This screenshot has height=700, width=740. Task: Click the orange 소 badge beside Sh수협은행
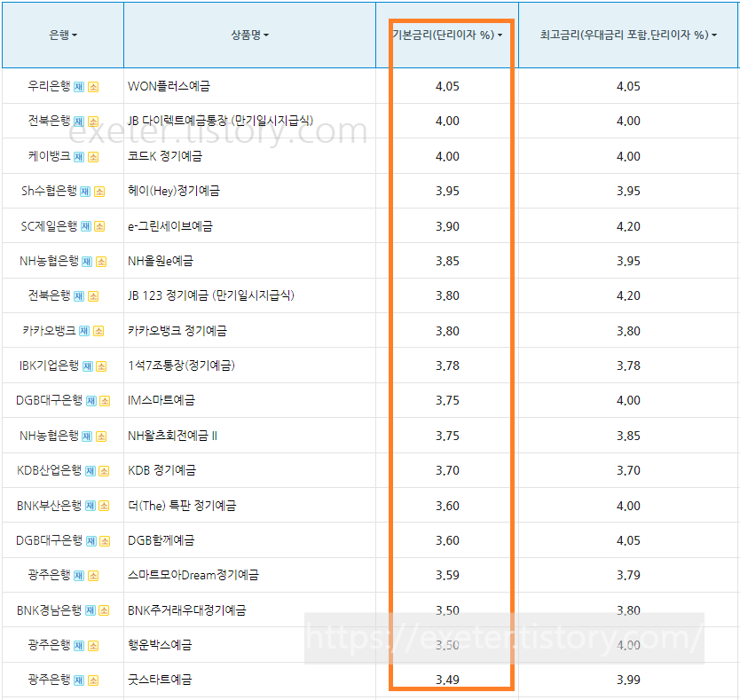(99, 192)
